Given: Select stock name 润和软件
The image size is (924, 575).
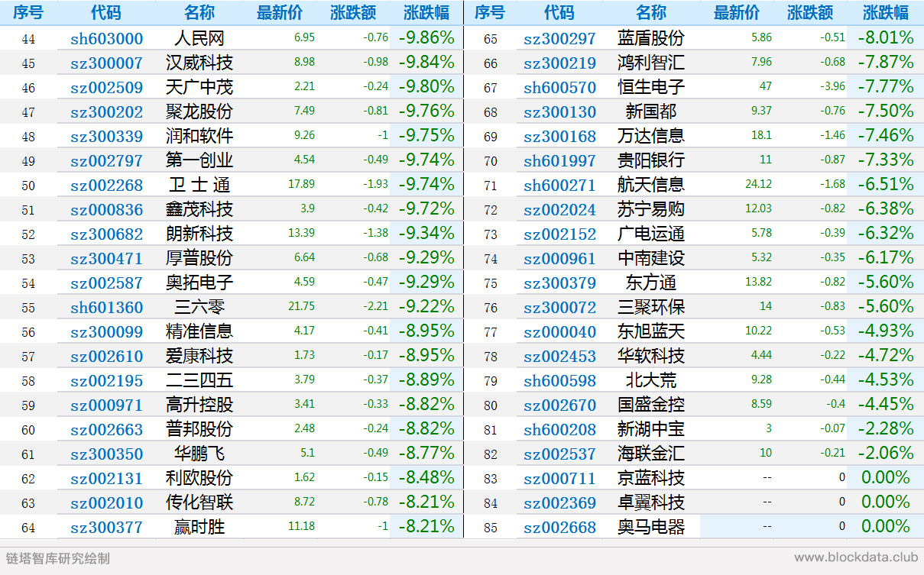Looking at the screenshot, I should 199,137.
